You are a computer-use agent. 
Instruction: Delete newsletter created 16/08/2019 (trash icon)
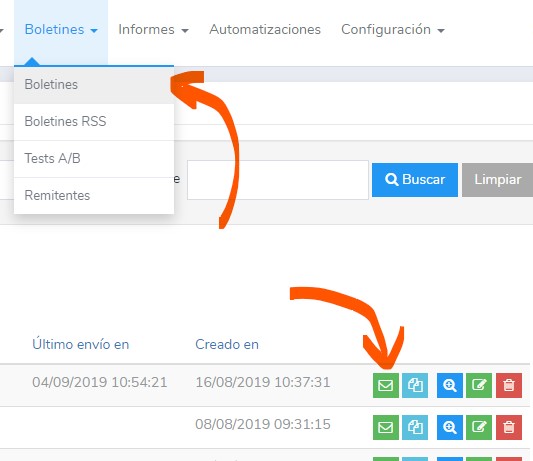[x=509, y=385]
